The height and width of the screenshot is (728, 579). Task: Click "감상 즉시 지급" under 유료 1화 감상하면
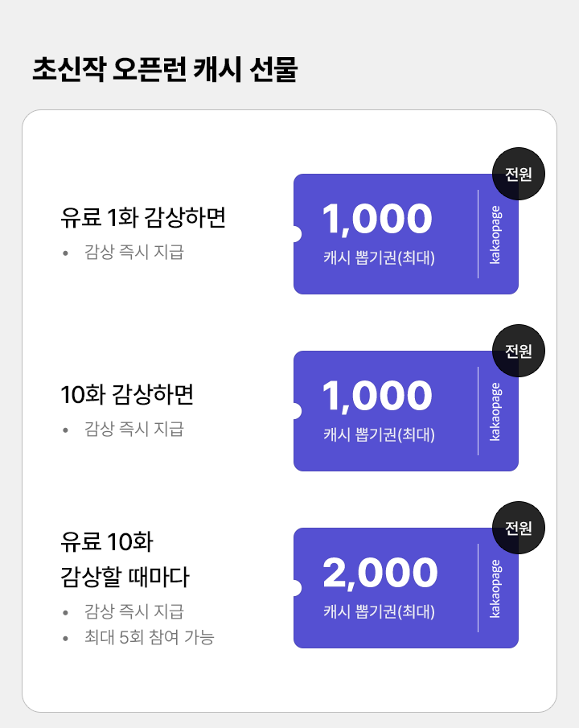(133, 253)
